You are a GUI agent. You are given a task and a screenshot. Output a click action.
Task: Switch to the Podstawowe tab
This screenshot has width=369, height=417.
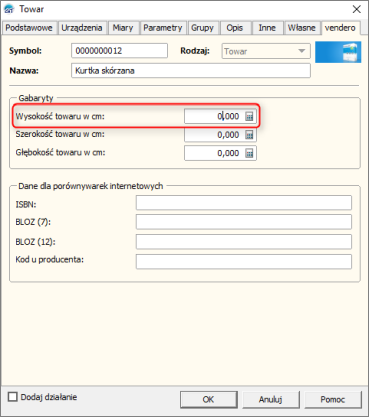click(29, 28)
